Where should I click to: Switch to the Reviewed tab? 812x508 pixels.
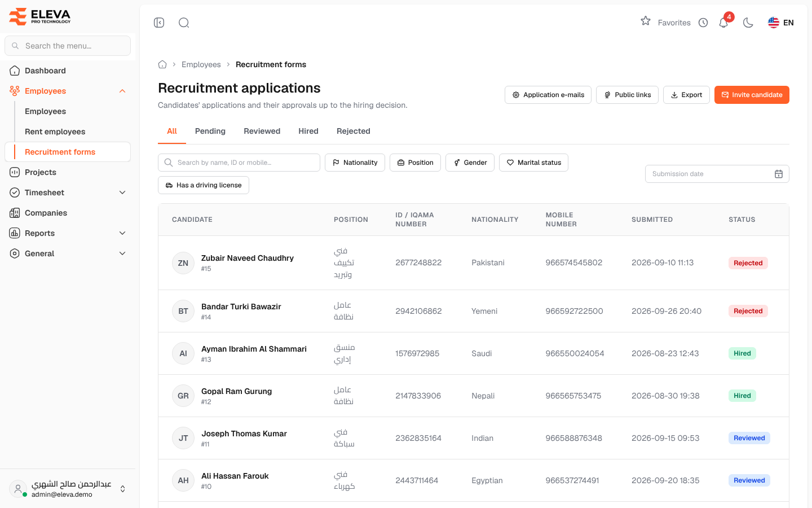(262, 131)
